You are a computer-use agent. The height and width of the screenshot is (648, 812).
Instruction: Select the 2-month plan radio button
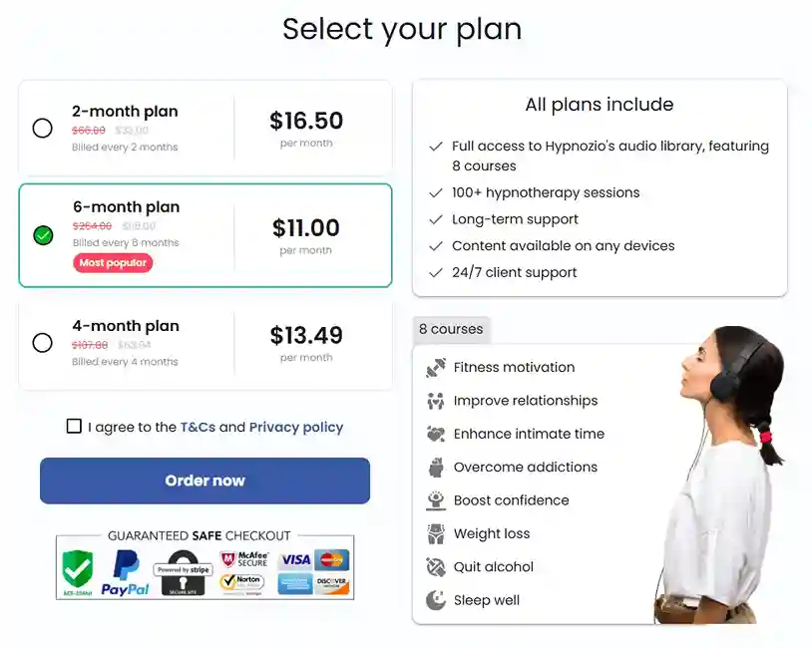pos(42,128)
